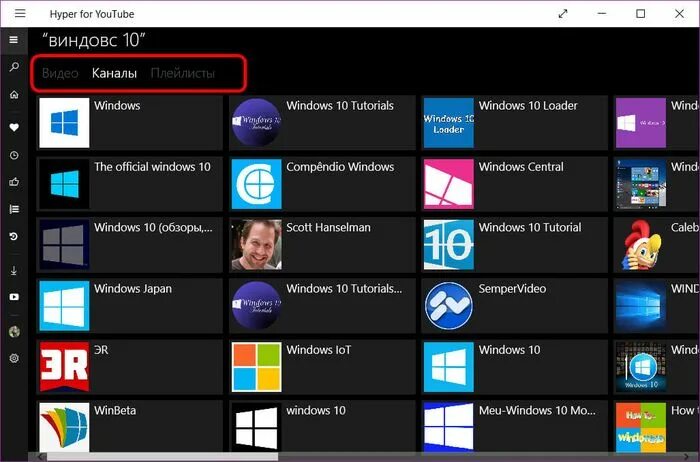Screen dimensions: 700x462
Task: Open history icon in sidebar
Action: (x=14, y=236)
